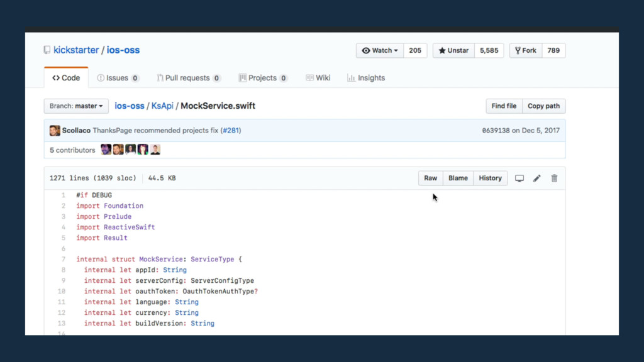Screen dimensions: 644x362
Task: Open the kickstarter owner link
Action: pyautogui.click(x=76, y=50)
